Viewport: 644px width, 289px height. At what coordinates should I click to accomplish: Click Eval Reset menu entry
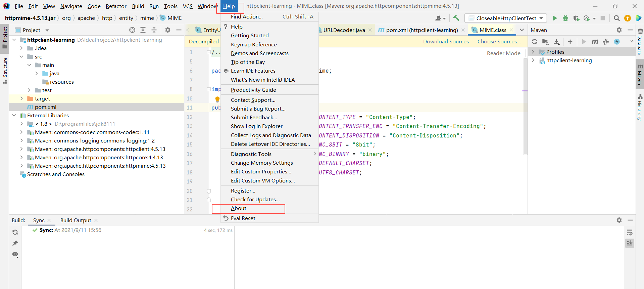269,218
